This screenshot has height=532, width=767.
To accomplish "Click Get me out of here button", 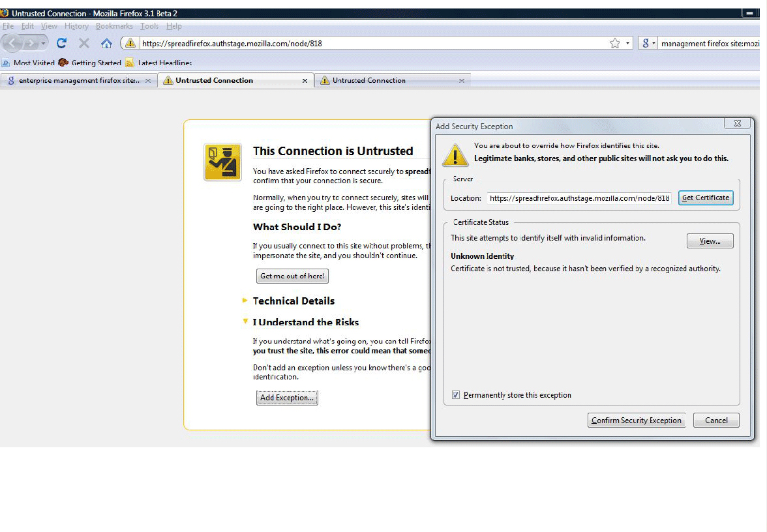I will tap(292, 276).
